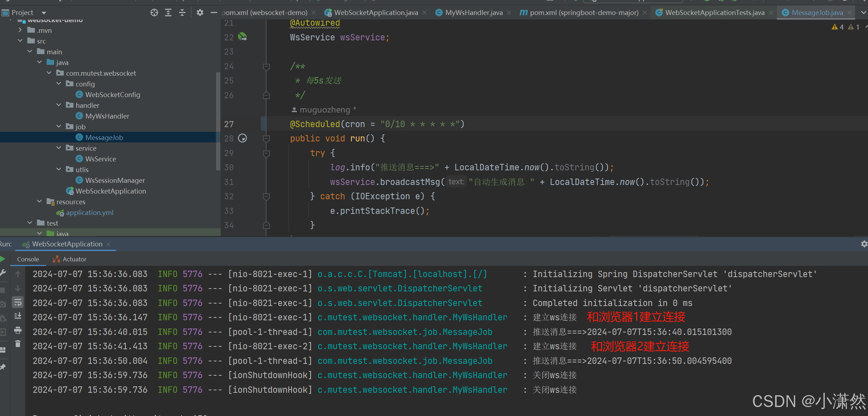This screenshot has height=416, width=868.
Task: Pin the run tab with the pin icon
Action: click(3, 367)
